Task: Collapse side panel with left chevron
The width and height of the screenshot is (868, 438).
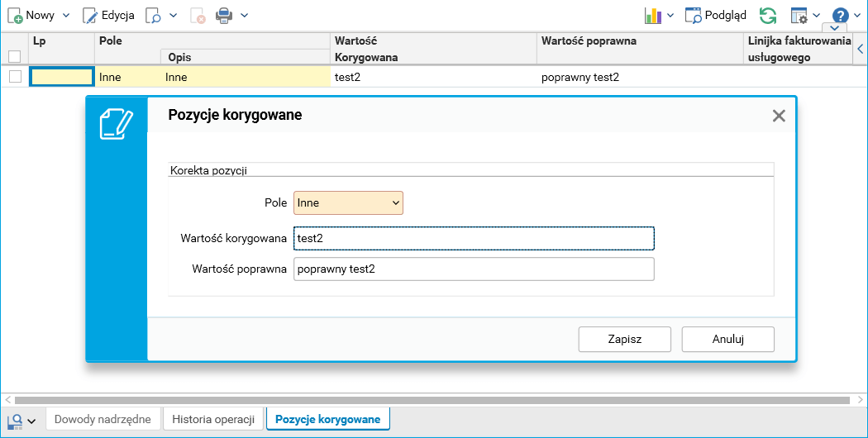Action: tap(861, 49)
